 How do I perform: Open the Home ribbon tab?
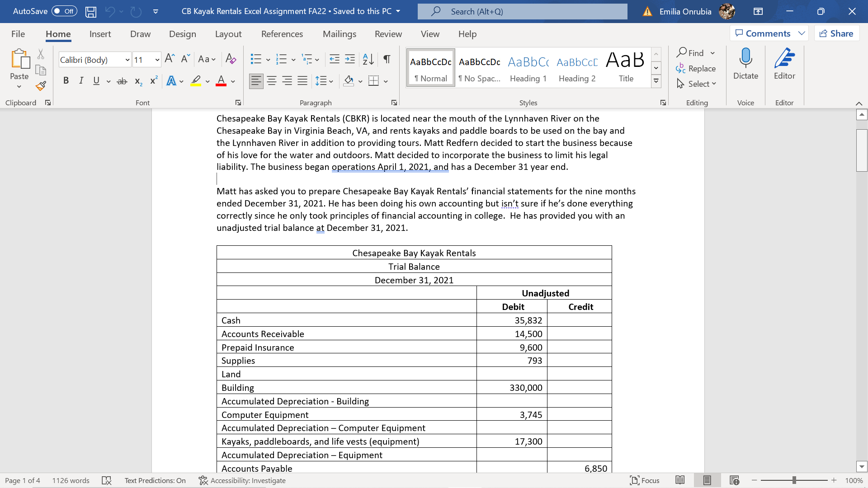[x=58, y=34]
